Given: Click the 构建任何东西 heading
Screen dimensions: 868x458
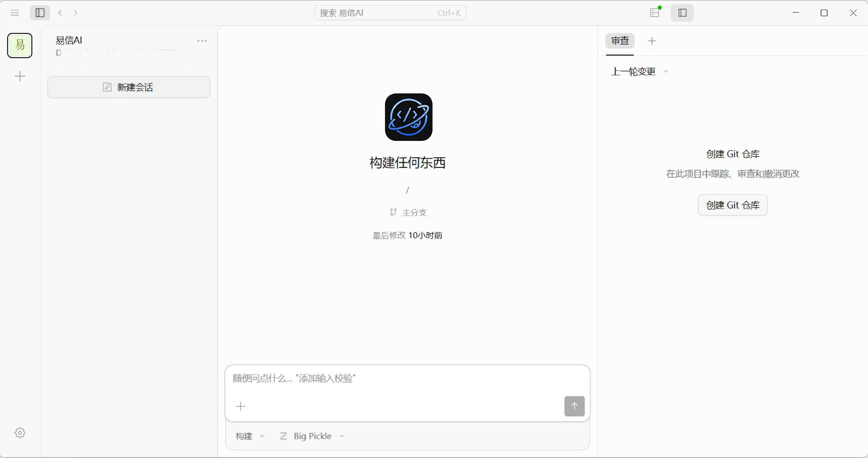Looking at the screenshot, I should [x=407, y=163].
